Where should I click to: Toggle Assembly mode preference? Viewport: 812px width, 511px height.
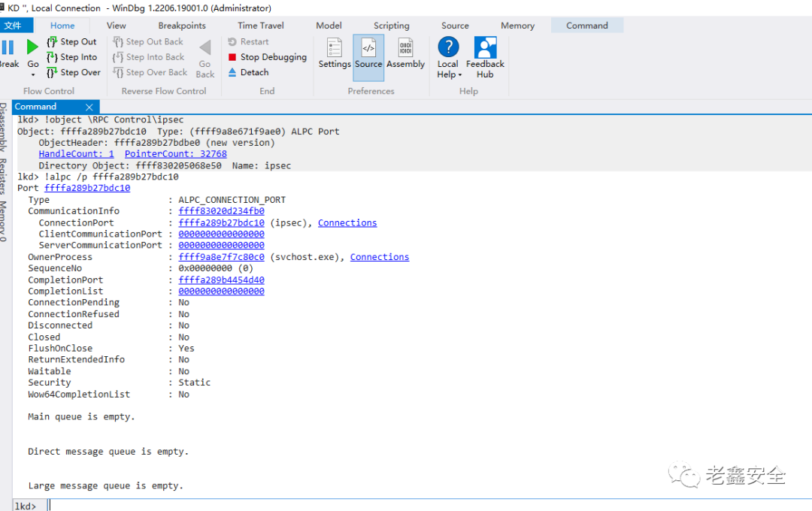click(x=405, y=53)
